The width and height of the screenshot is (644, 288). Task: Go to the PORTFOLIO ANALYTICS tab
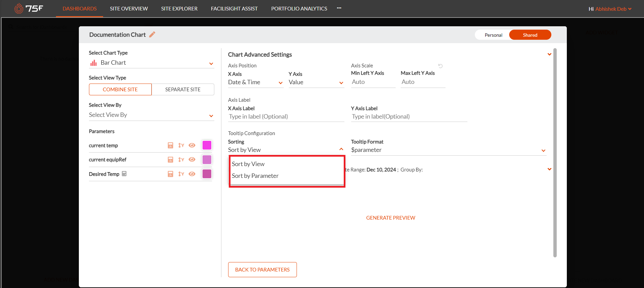299,9
